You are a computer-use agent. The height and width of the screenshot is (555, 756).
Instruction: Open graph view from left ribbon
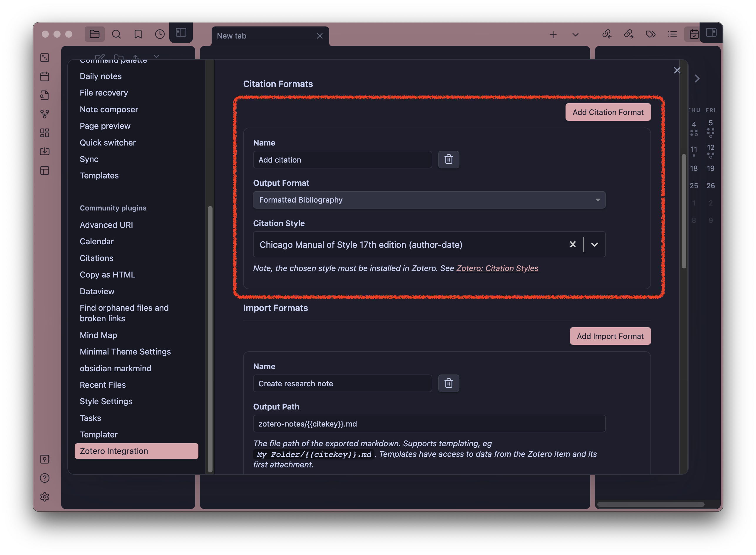[x=45, y=114]
